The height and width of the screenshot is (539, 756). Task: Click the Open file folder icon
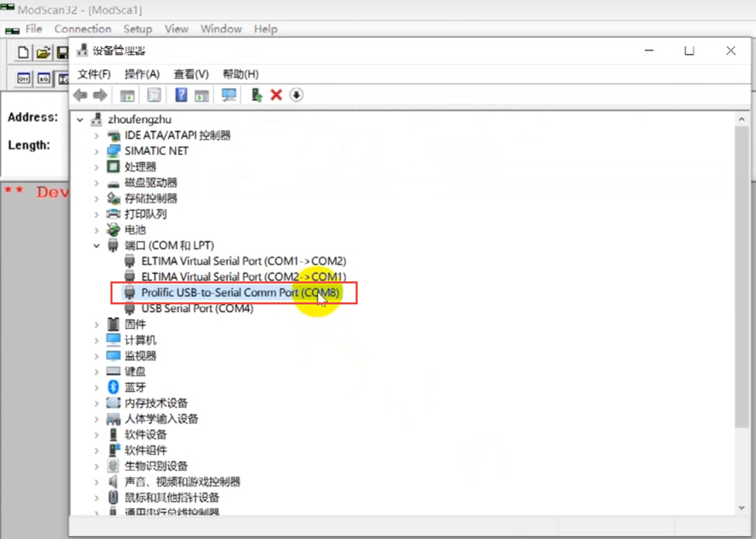43,52
